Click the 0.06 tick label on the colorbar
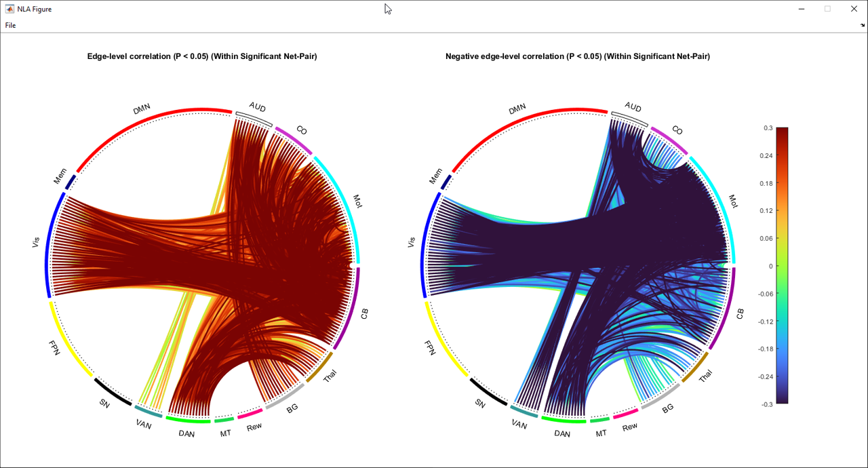 pyautogui.click(x=766, y=238)
